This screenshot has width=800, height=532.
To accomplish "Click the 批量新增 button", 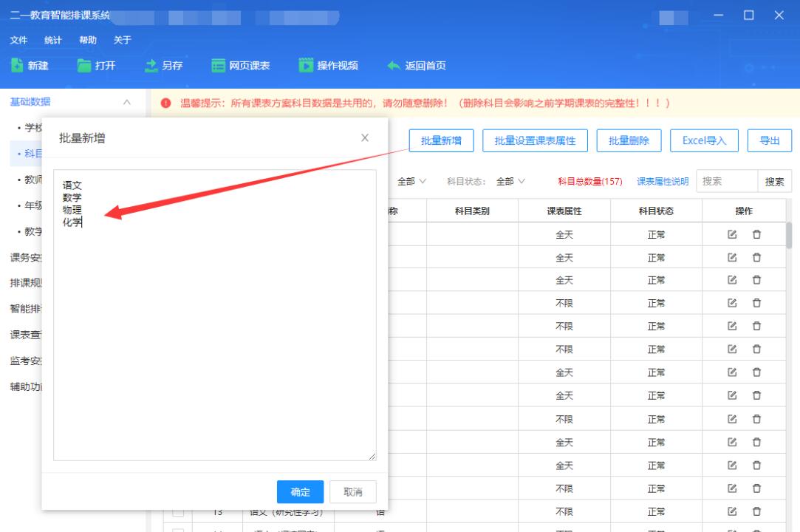I will click(x=441, y=140).
